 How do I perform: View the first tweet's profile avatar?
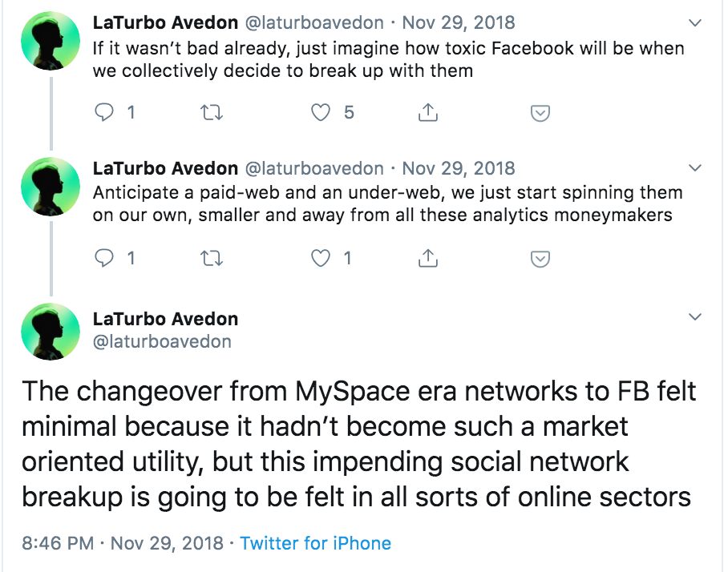pos(51,41)
